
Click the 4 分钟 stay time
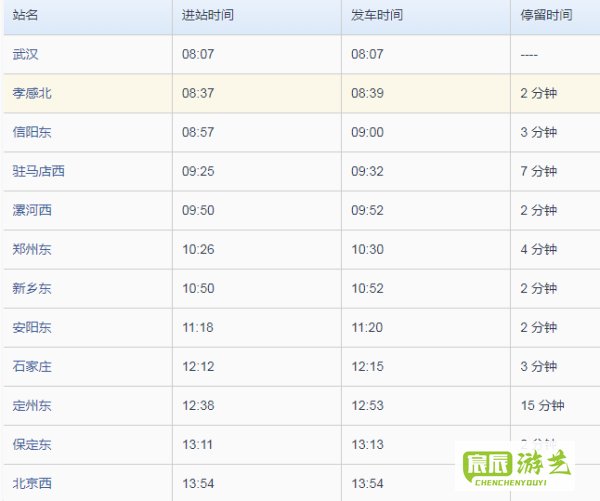pyautogui.click(x=538, y=249)
